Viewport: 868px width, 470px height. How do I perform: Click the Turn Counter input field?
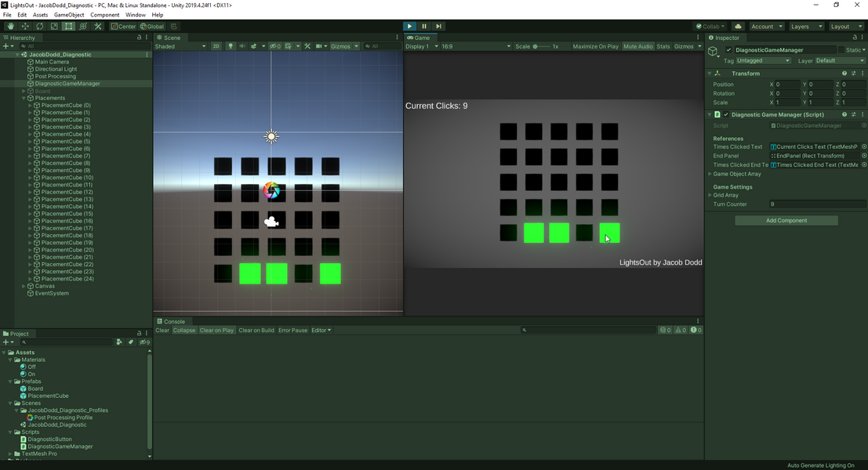[817, 204]
